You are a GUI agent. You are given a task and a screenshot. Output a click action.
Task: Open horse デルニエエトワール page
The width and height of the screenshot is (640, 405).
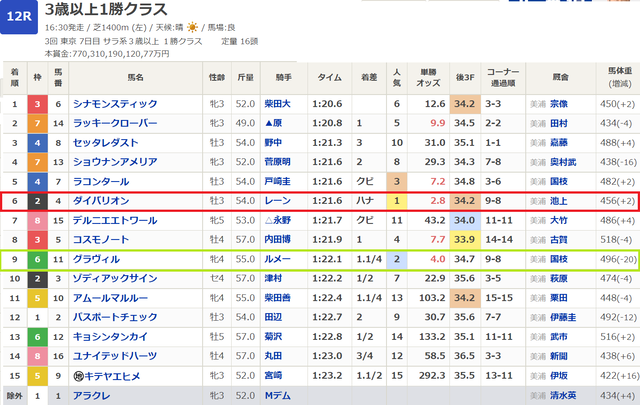[x=115, y=220]
